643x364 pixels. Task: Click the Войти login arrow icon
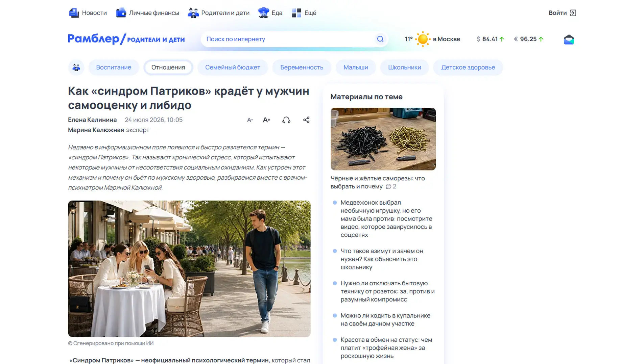[573, 13]
